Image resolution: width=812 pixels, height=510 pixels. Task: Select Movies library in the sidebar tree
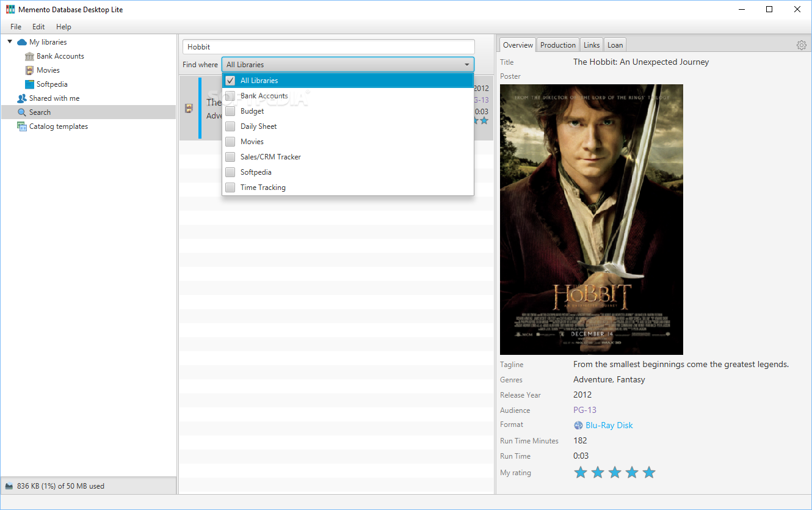[48, 70]
